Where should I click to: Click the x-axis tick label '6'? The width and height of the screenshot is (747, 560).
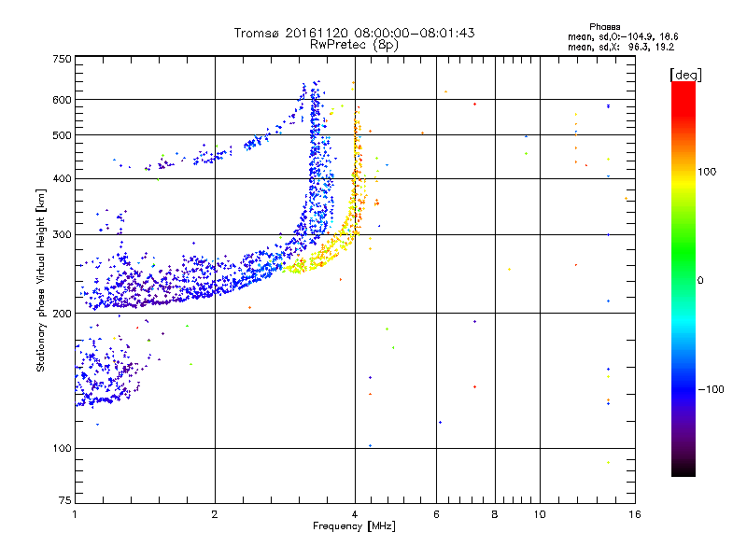pos(436,514)
